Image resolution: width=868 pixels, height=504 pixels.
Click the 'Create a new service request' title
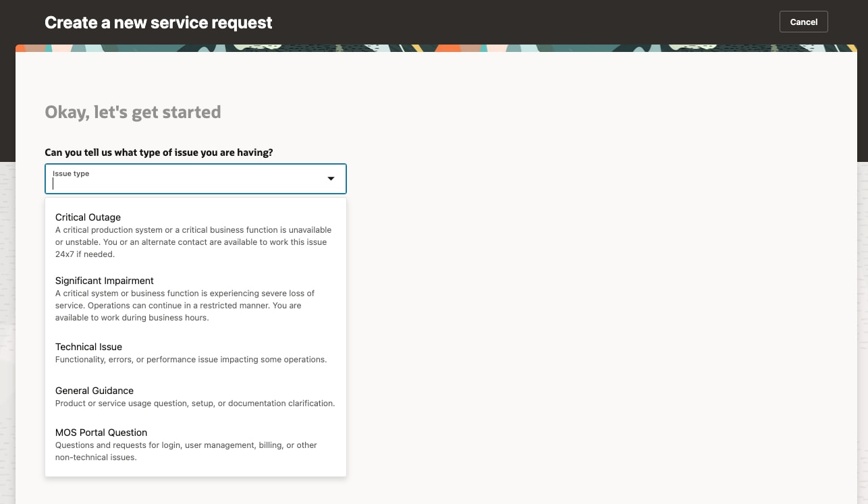159,23
